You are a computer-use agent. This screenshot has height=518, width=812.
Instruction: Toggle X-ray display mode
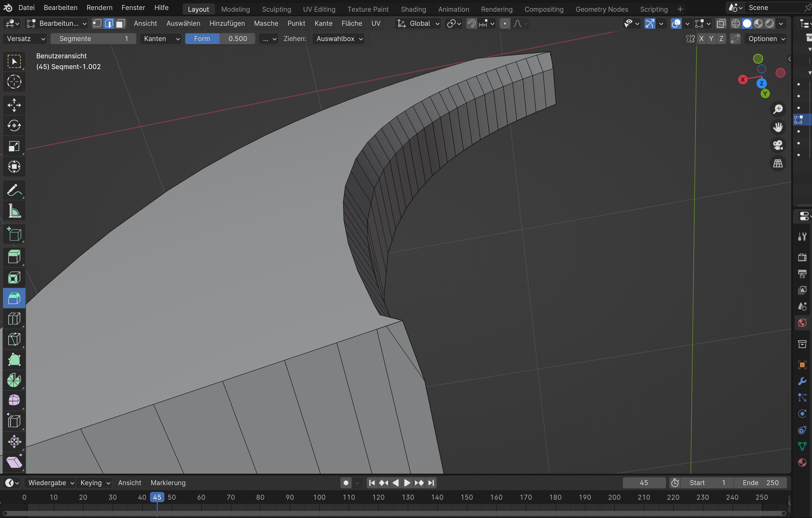[721, 23]
